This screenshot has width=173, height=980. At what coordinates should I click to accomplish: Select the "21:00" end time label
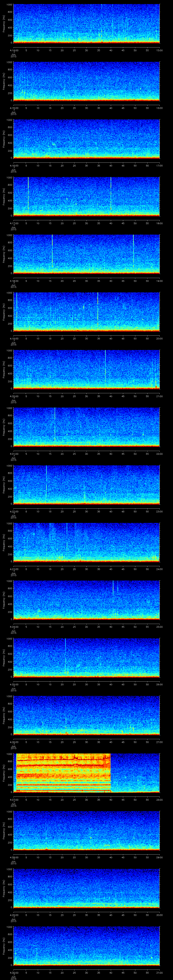[x=159, y=396]
